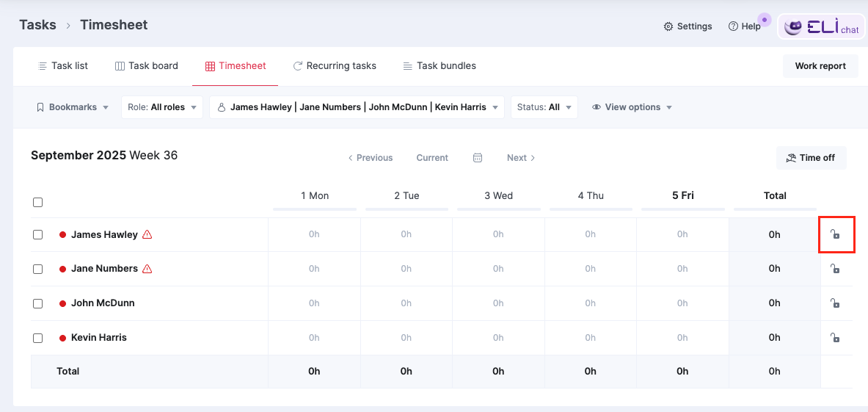Open James Hawley's name in the timesheet
Viewport: 868px width, 412px height.
point(104,235)
